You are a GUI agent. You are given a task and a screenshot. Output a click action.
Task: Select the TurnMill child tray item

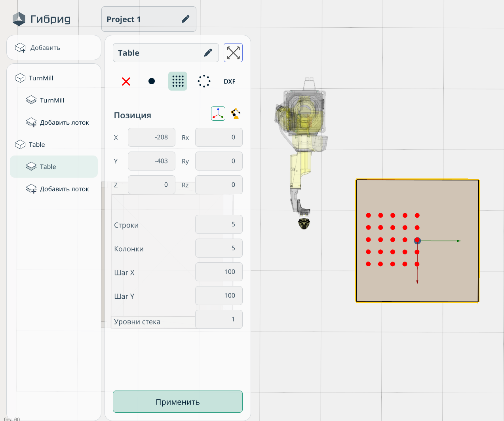pos(52,101)
